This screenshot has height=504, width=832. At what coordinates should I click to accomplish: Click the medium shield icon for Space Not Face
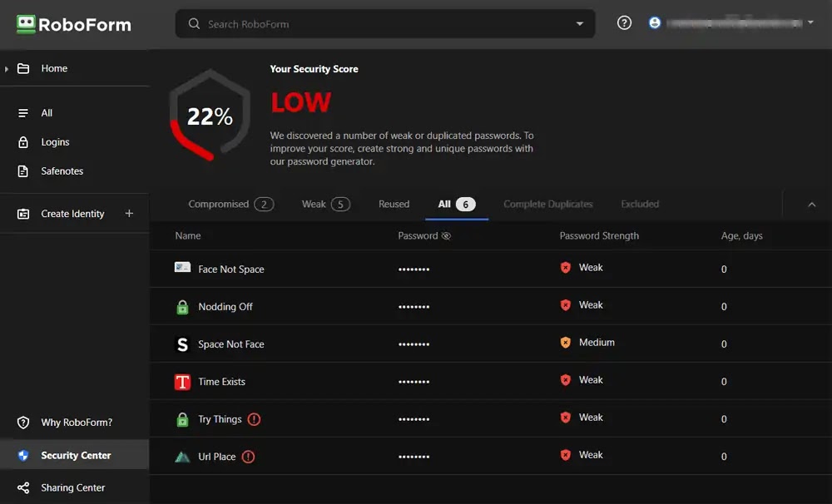click(x=566, y=342)
